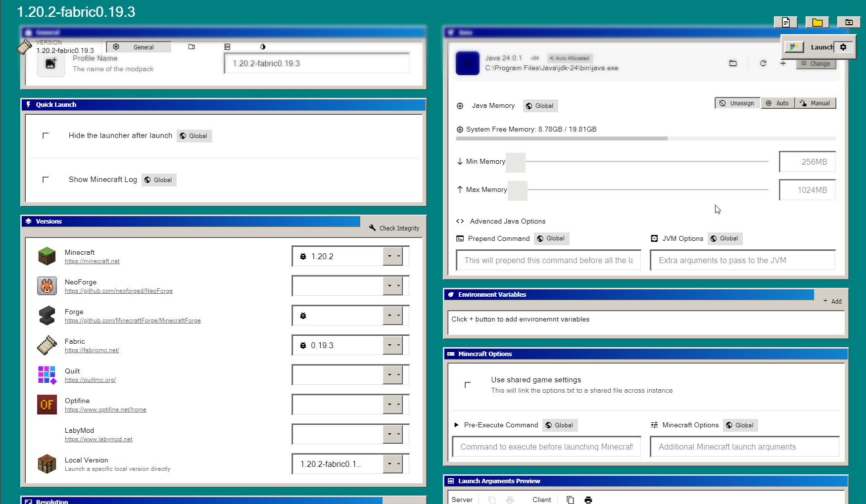Open the folder tab icon beside General

(x=192, y=47)
